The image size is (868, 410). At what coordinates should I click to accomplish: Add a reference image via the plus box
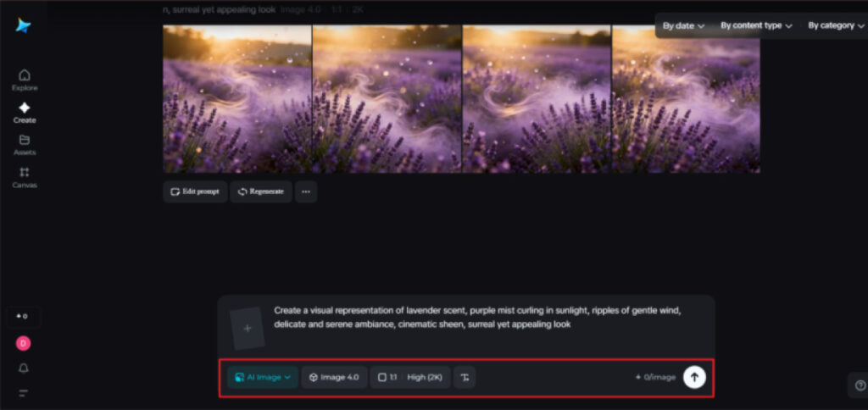pyautogui.click(x=248, y=328)
